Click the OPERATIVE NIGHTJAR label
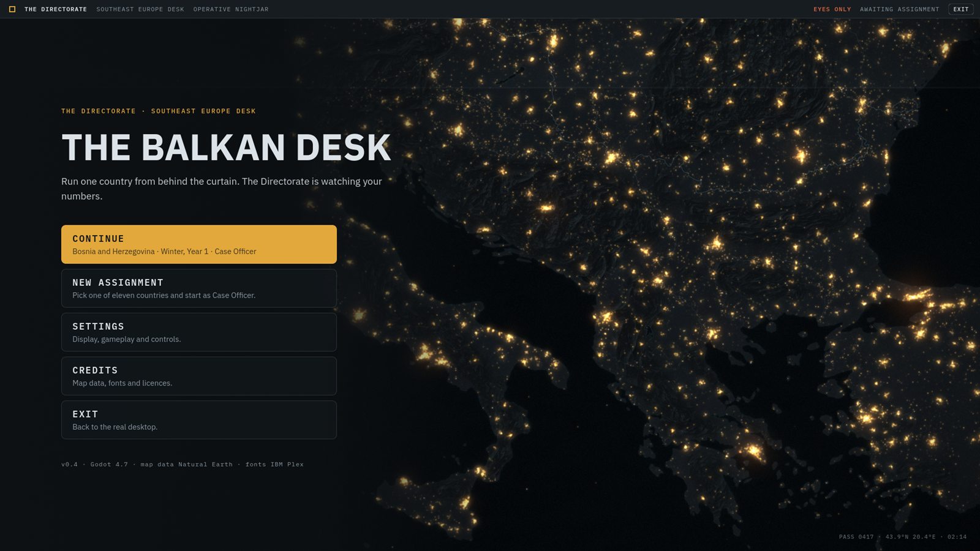The image size is (980, 551). click(x=231, y=9)
